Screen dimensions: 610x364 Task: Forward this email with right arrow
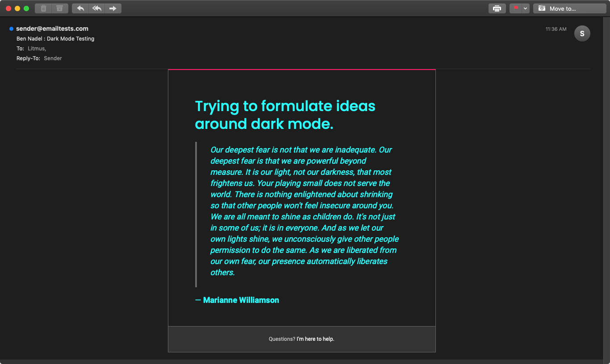[x=113, y=8]
